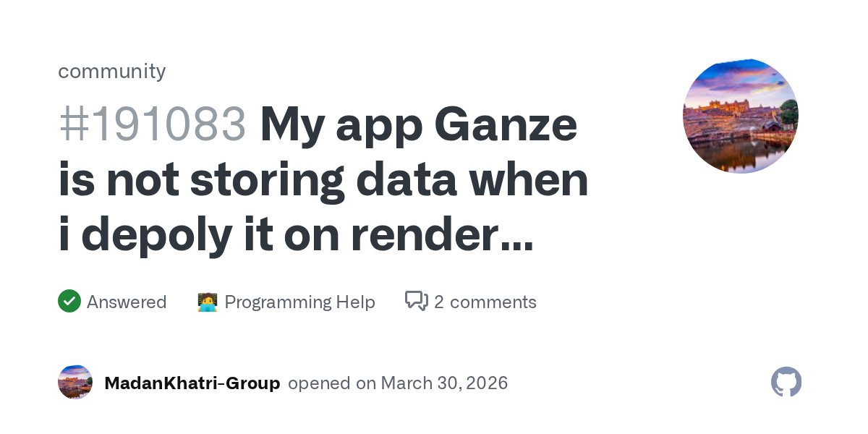
Task: View the "2 comments" count
Action: pyautogui.click(x=485, y=302)
